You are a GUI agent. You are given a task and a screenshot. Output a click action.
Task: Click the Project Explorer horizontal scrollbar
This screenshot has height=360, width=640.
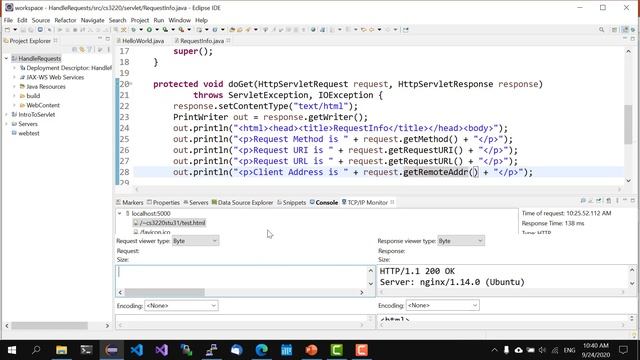tap(49, 326)
